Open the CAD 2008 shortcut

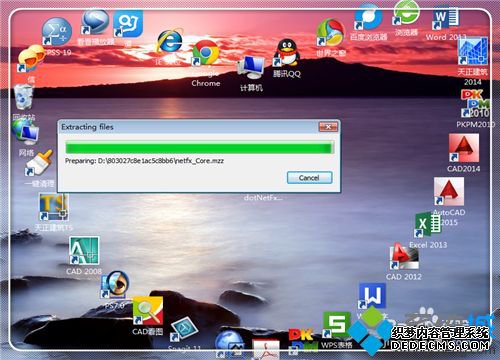(84, 251)
